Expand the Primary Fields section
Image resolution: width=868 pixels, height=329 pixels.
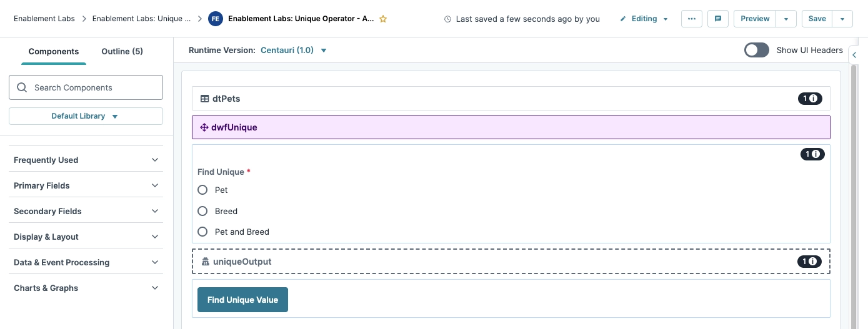pos(86,185)
